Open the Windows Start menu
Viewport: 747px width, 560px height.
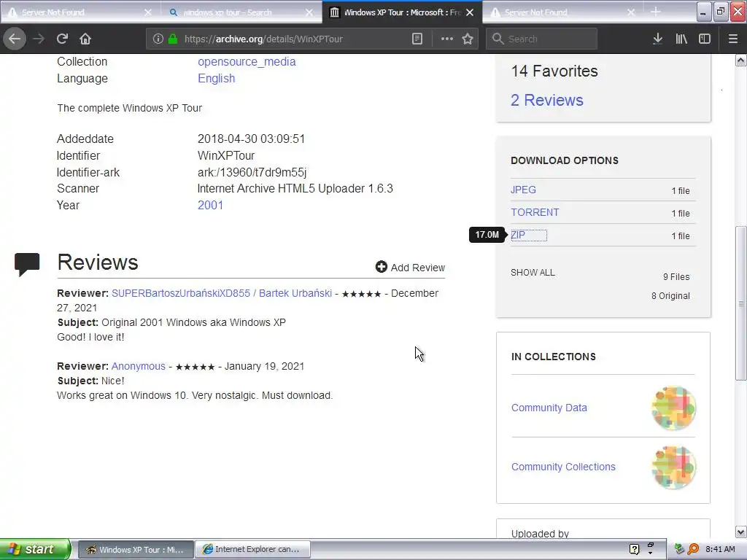point(35,549)
